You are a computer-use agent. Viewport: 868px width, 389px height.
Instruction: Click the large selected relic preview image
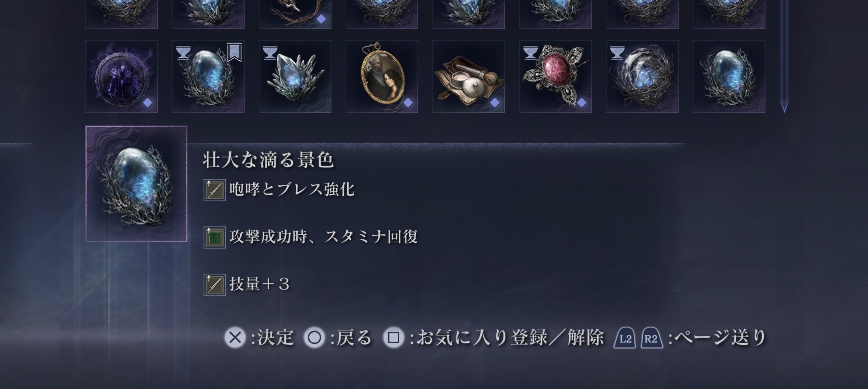click(137, 184)
